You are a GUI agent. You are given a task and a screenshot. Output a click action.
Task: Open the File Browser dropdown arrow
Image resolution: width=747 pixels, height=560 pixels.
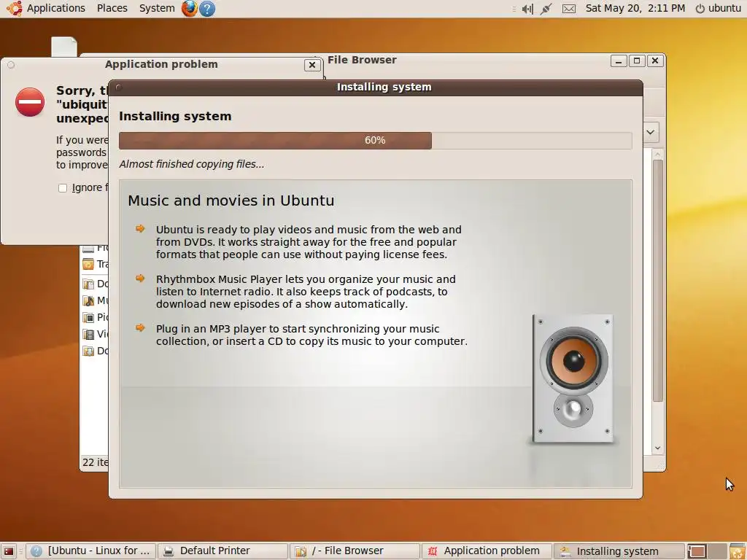pos(651,132)
